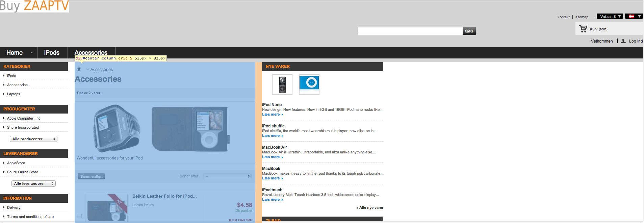
Task: Click the Belkin Leather Folio product image
Action: click(106, 208)
